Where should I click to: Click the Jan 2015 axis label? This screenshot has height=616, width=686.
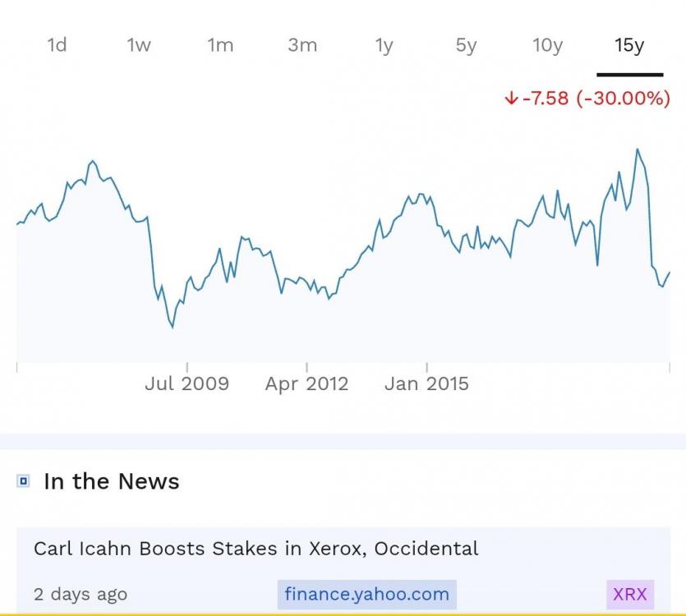click(426, 384)
